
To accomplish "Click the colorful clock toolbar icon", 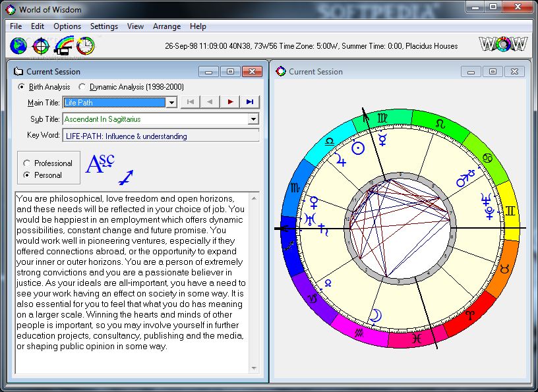I will coord(86,45).
